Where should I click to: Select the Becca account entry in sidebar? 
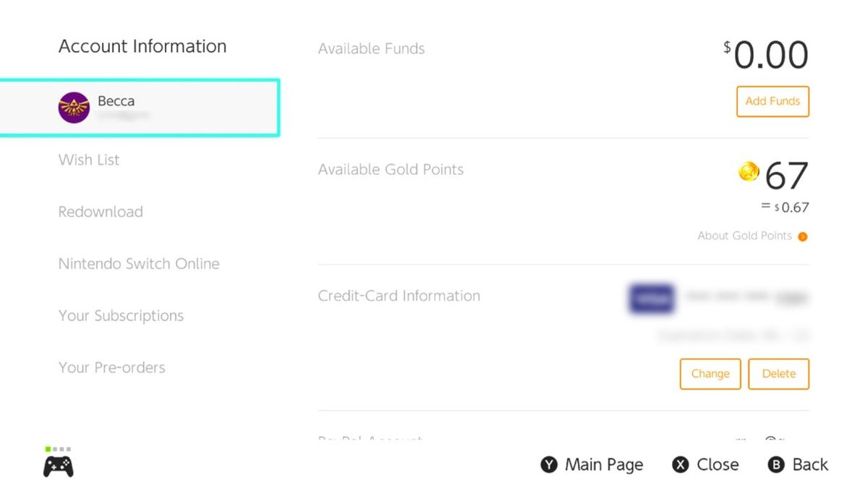click(x=141, y=106)
